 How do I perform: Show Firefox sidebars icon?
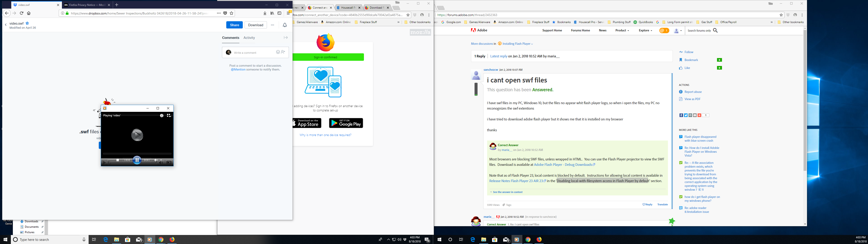pyautogui.click(x=279, y=13)
